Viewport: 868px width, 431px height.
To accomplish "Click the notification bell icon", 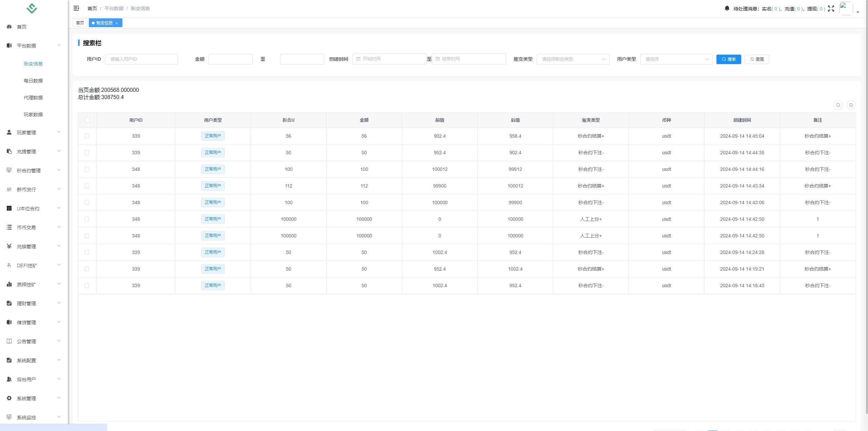I will [727, 8].
